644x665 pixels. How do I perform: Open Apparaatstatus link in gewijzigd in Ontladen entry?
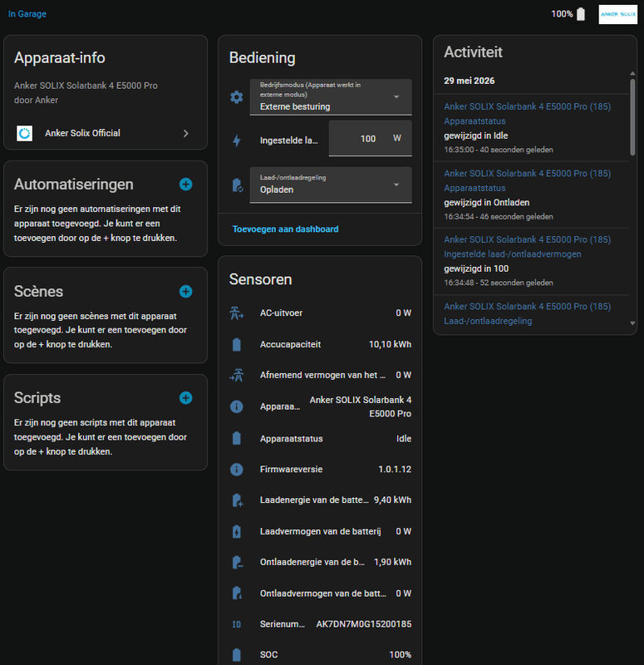(x=474, y=188)
